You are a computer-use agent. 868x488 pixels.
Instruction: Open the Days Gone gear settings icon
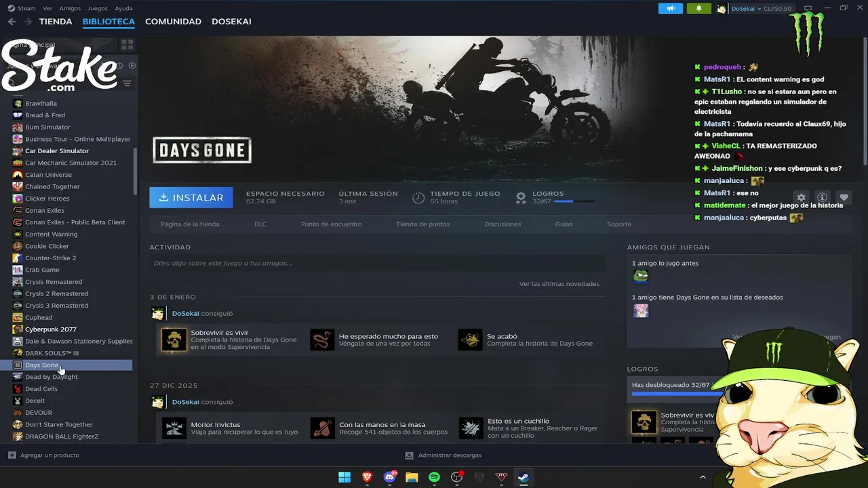[801, 197]
